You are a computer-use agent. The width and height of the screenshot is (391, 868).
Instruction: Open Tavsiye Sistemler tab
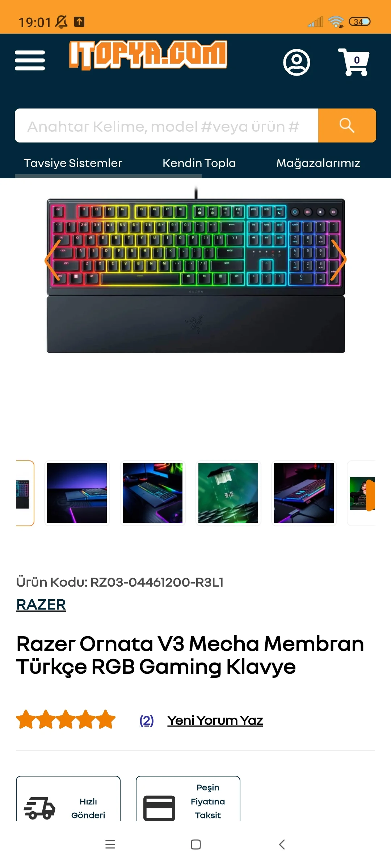[x=73, y=163]
